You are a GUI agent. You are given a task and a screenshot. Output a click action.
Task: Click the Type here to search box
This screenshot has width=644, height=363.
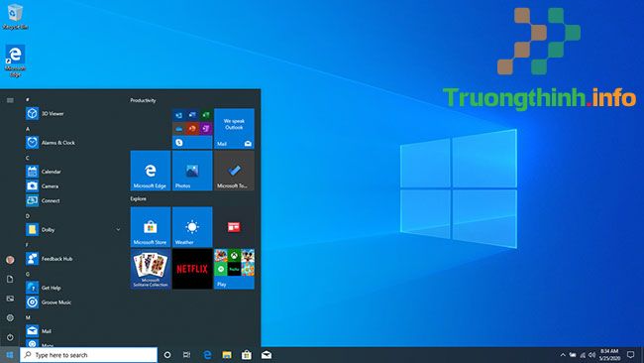click(x=89, y=355)
